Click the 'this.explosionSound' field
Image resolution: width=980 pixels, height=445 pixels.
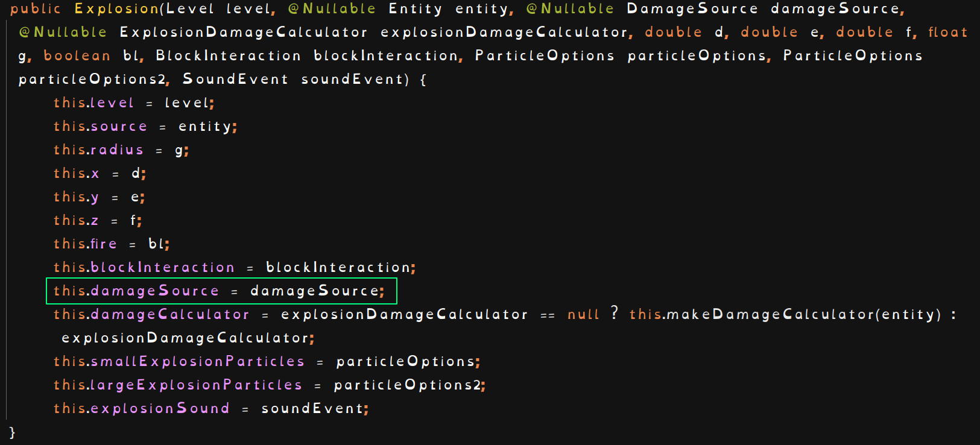(x=141, y=409)
